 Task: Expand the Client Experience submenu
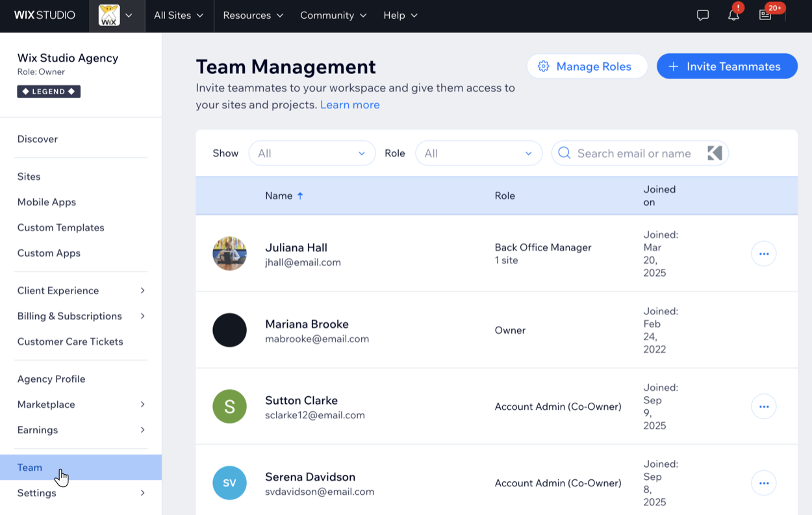[81, 290]
